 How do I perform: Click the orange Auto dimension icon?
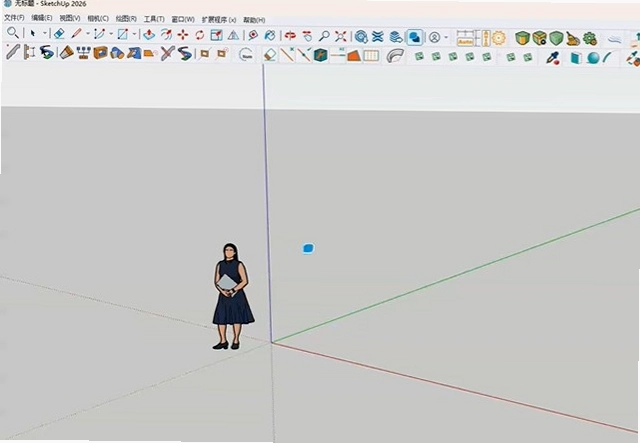[464, 38]
